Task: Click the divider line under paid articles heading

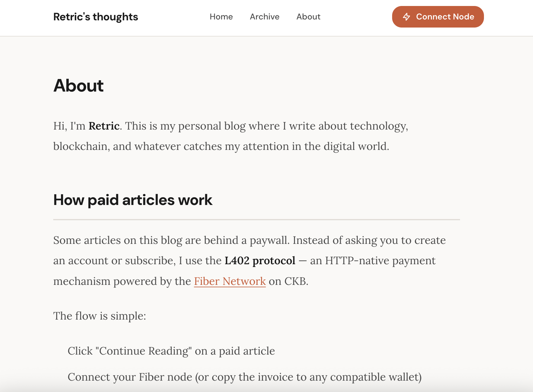Action: coord(256,220)
